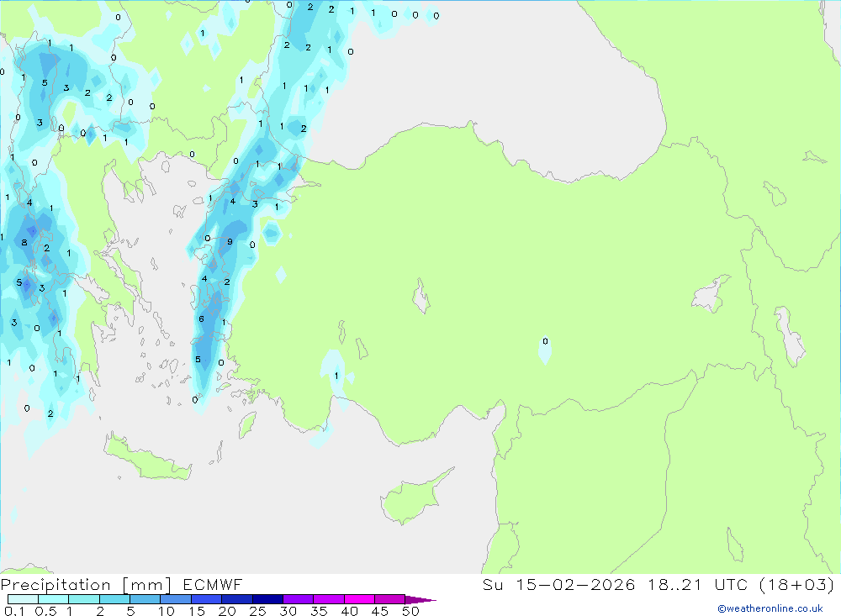Click the '25' legend scale label
The width and height of the screenshot is (841, 616).
pyautogui.click(x=258, y=611)
